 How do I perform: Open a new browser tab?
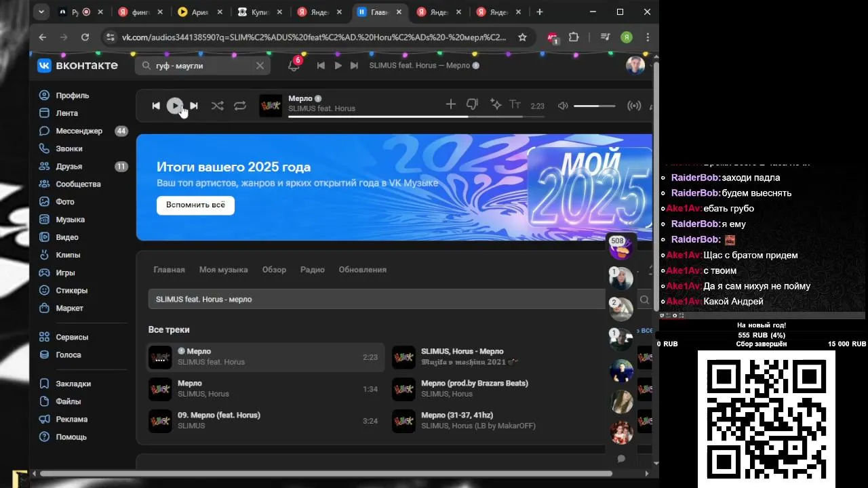(x=540, y=12)
